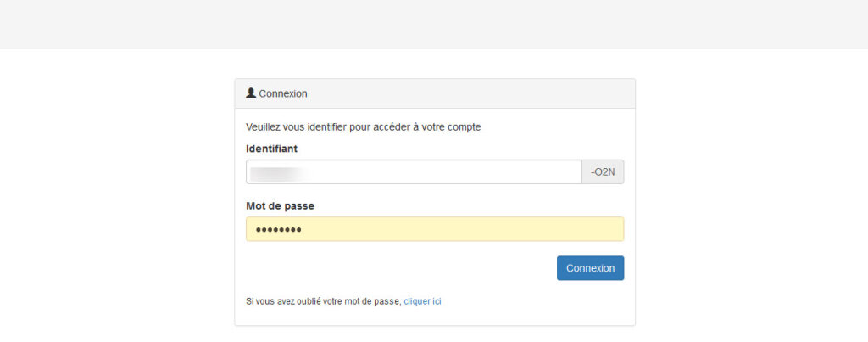Image resolution: width=868 pixels, height=342 pixels.
Task: Click the "Si vous avez oublié" text
Action: (x=323, y=301)
